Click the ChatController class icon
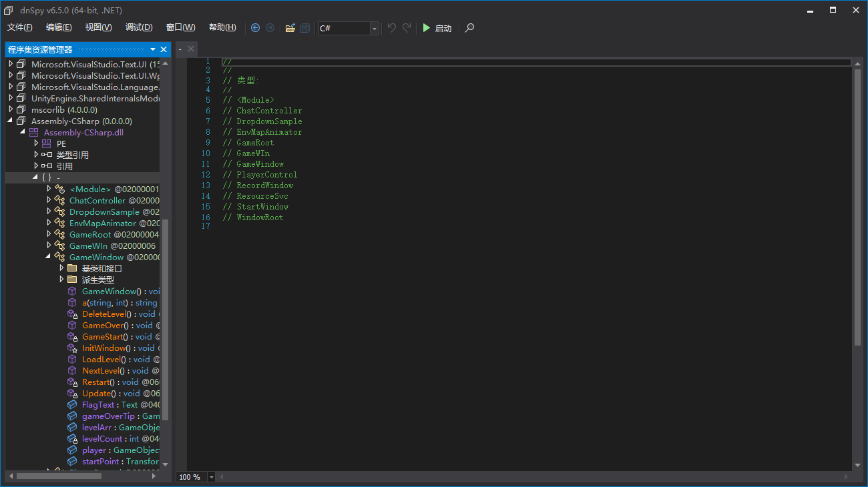 click(x=59, y=200)
